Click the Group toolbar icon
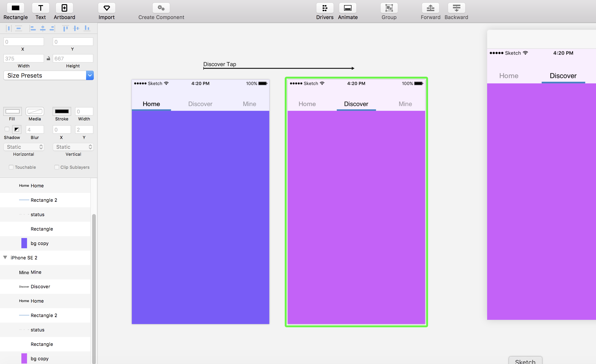Image resolution: width=596 pixels, height=364 pixels. point(389,8)
